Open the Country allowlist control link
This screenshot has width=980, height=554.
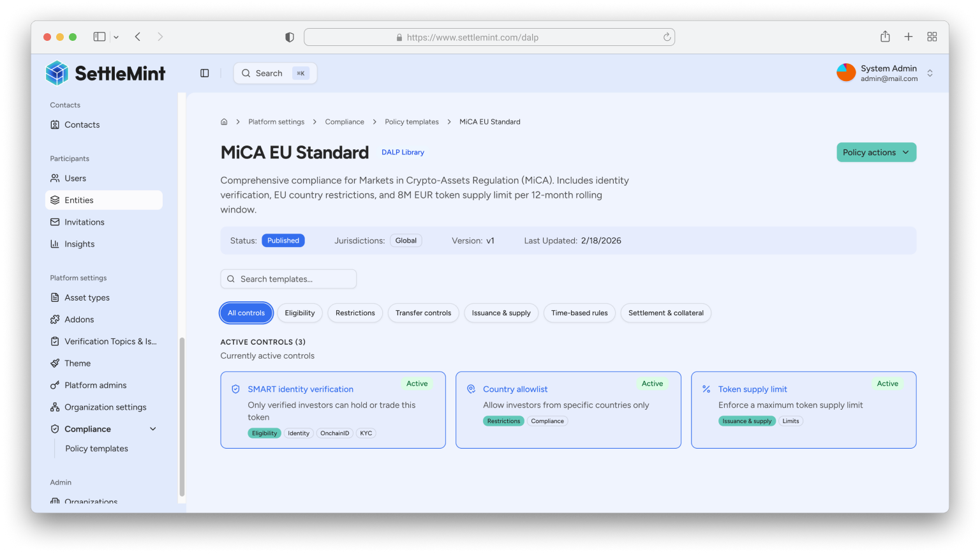click(x=515, y=389)
